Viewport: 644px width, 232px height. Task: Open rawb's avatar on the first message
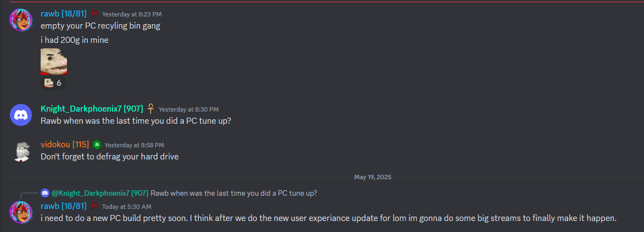point(21,20)
